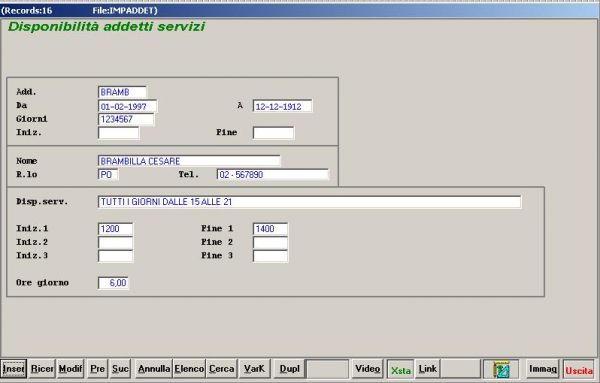This screenshot has height=383, width=600.
Task: Click the empty Iniz. field
Action: point(119,133)
